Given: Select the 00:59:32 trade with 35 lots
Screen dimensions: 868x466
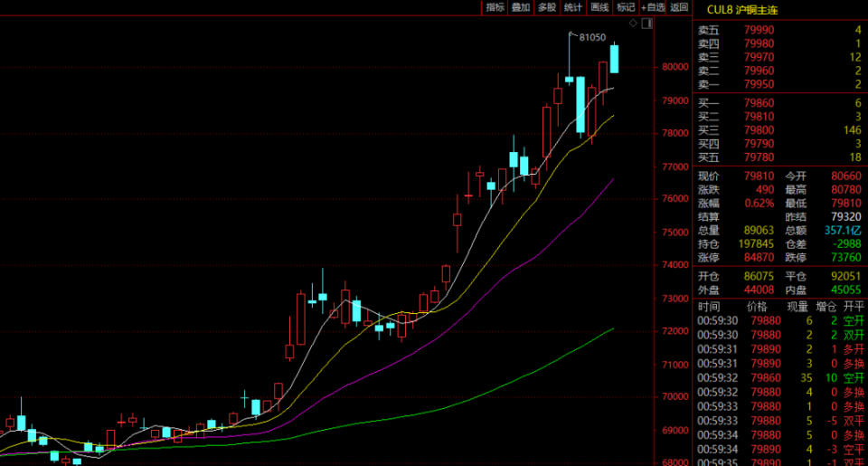Looking at the screenshot, I should (780, 378).
